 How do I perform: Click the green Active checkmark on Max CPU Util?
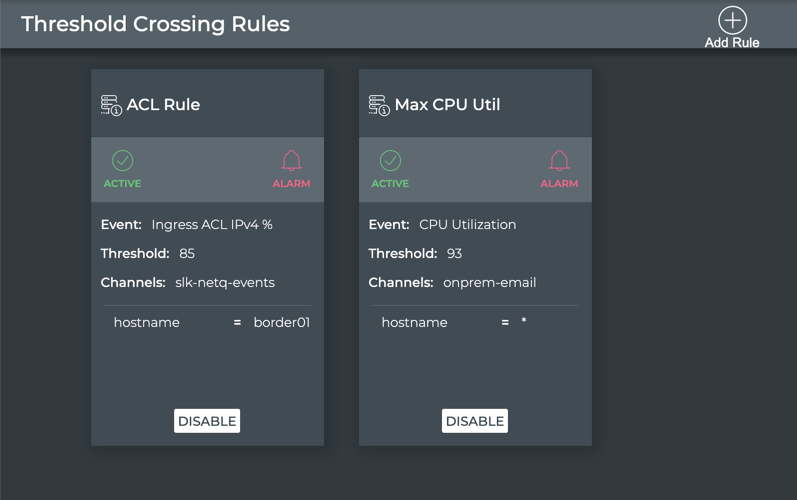pos(390,161)
